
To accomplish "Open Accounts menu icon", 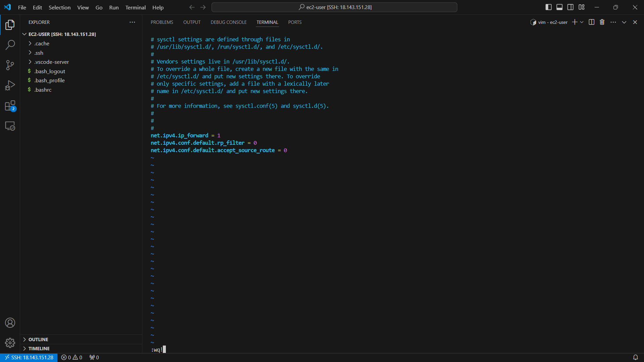I will click(x=10, y=323).
